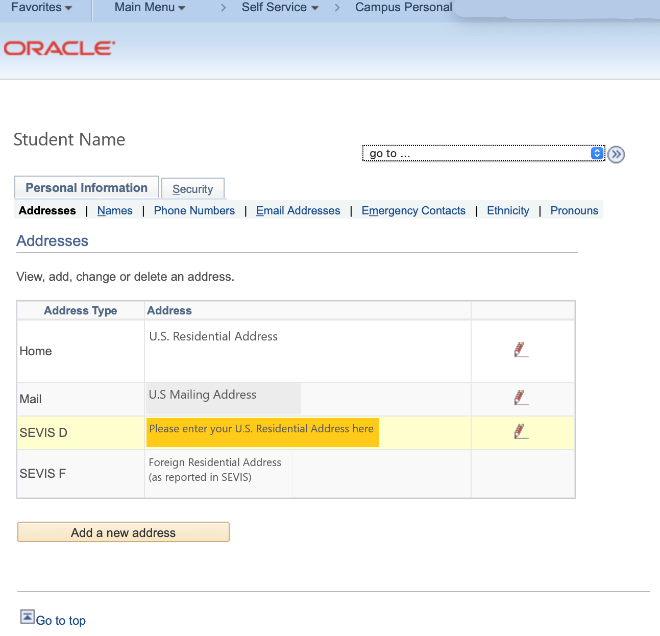Select the Personal Information tab
The width and height of the screenshot is (660, 636).
(86, 188)
